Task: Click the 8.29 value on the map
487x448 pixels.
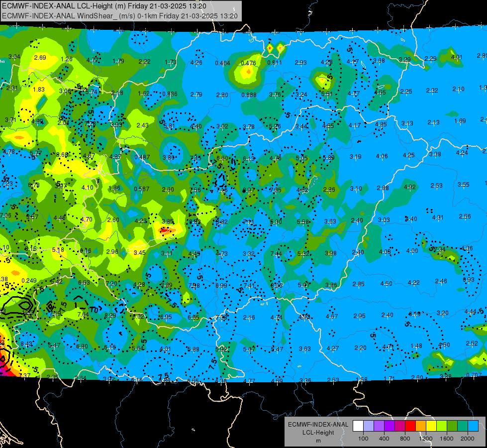Action: (x=110, y=316)
